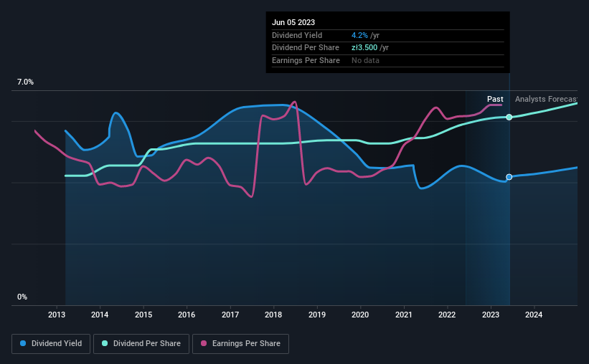
Task: Click the 2022 x-axis label
Action: click(447, 315)
